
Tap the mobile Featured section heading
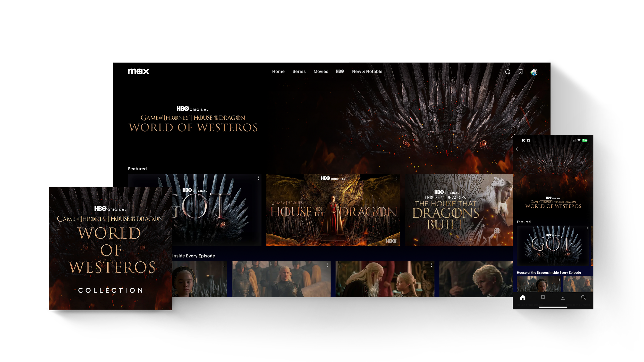point(524,222)
